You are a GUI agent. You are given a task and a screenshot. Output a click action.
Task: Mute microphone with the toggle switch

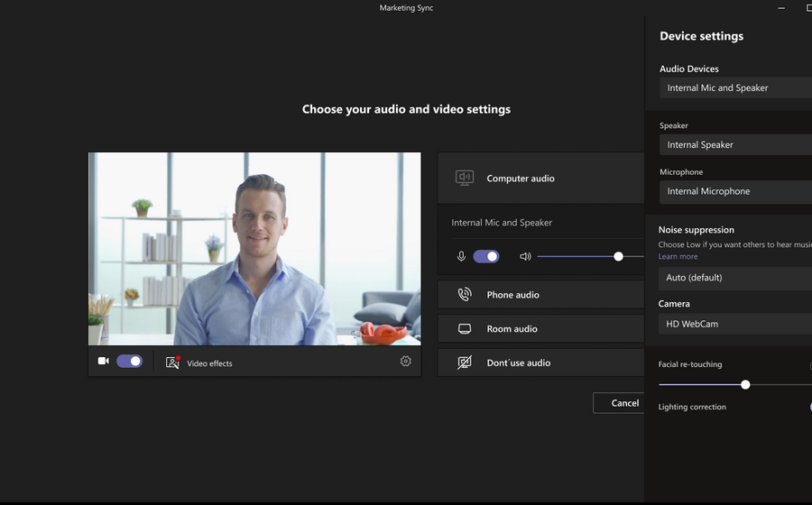486,257
